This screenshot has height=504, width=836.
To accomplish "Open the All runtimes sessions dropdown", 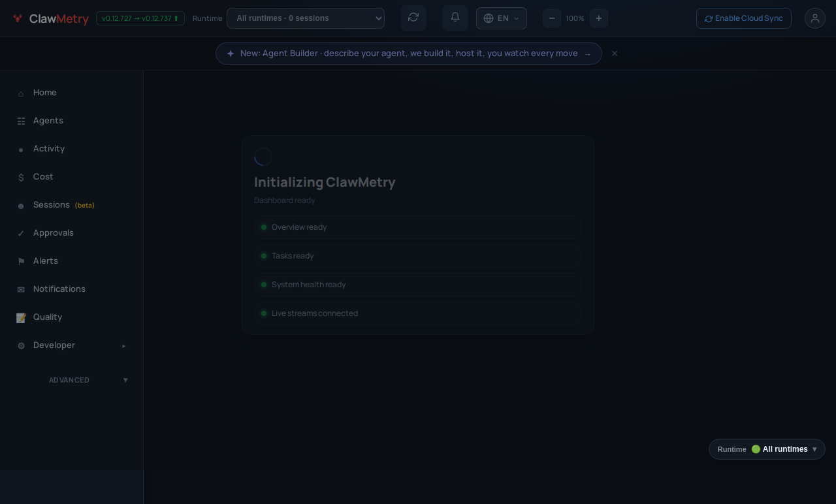I will (306, 18).
